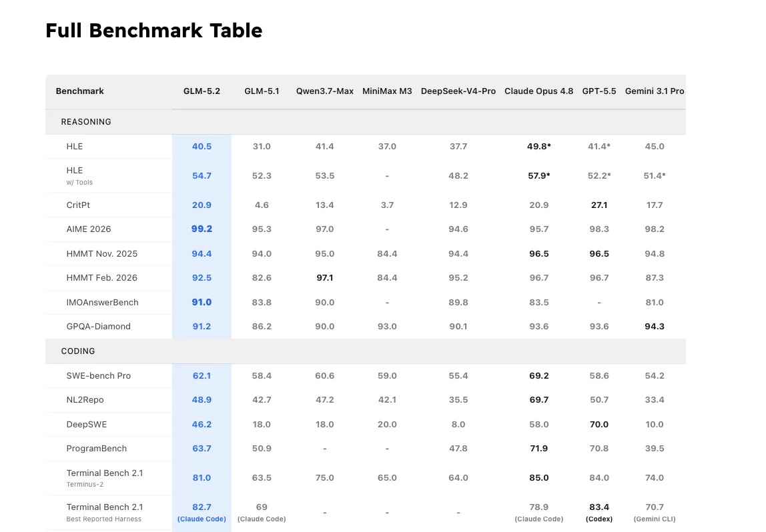This screenshot has width=766, height=532.
Task: Click DeepSeek-V4-Pro DeepSWE score 8.0
Action: (x=458, y=425)
